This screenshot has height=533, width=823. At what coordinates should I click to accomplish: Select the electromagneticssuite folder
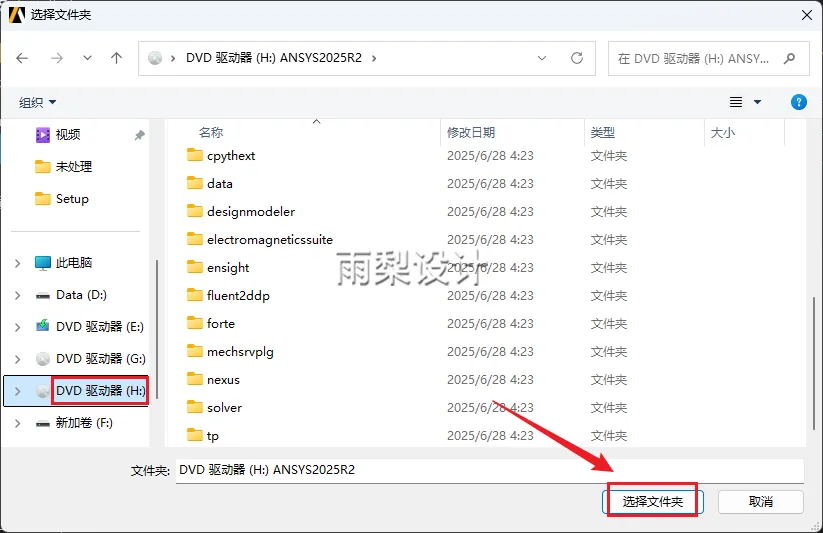[x=270, y=240]
